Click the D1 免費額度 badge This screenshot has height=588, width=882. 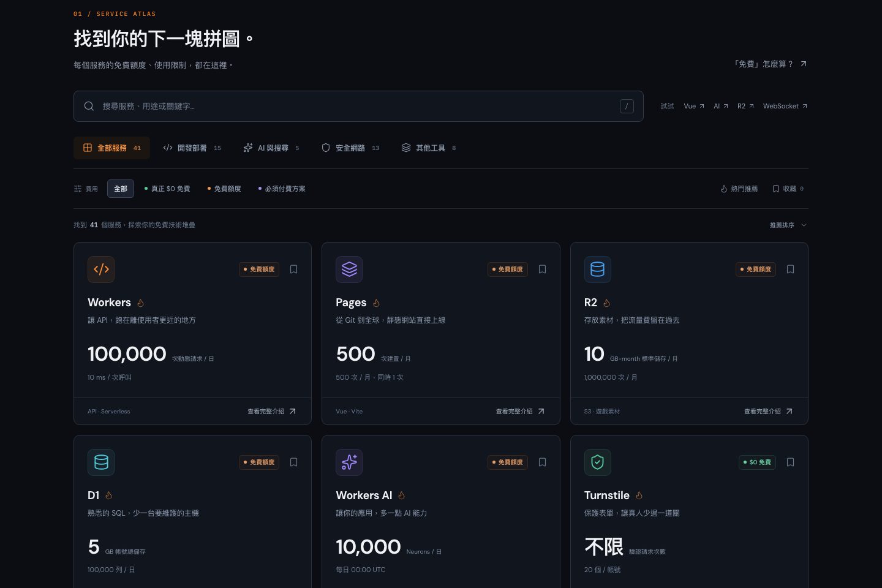tap(259, 462)
